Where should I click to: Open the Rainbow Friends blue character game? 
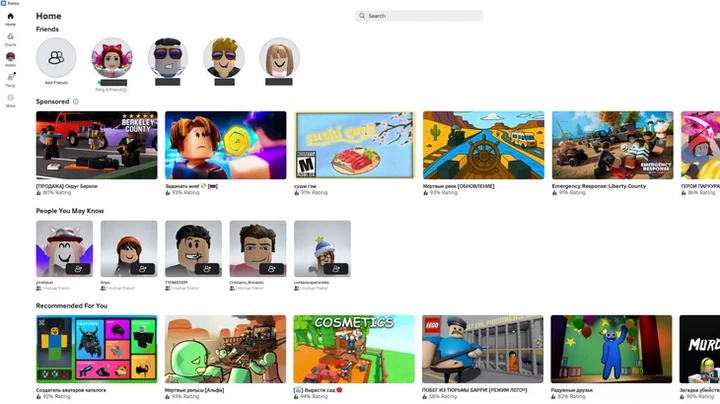(611, 349)
